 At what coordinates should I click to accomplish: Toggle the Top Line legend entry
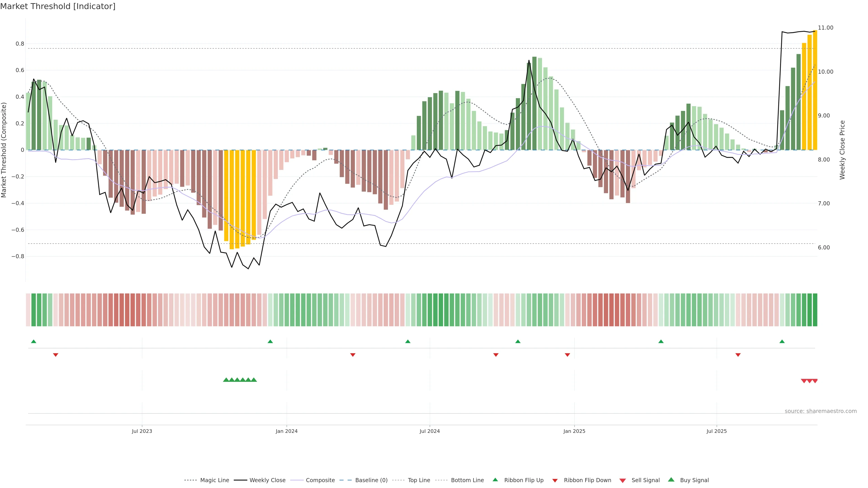click(x=419, y=480)
